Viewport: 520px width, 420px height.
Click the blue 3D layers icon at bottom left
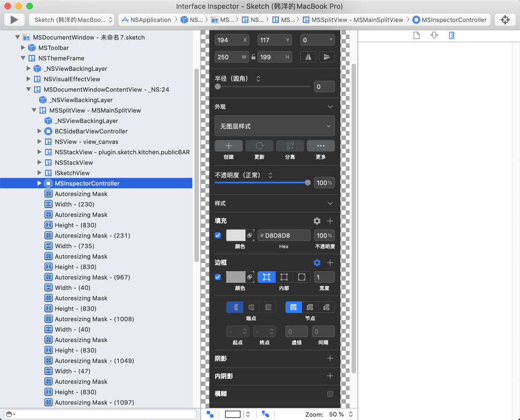click(210, 414)
